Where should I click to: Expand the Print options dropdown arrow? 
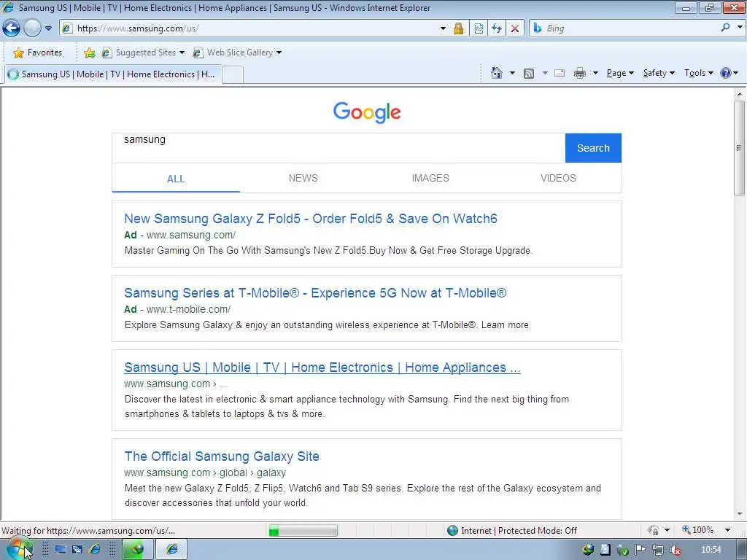pos(595,73)
